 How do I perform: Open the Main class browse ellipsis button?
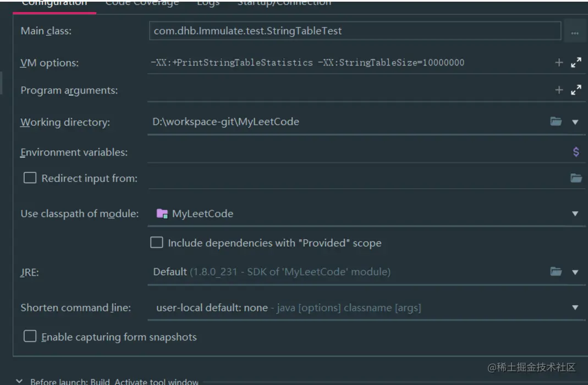[x=574, y=31]
